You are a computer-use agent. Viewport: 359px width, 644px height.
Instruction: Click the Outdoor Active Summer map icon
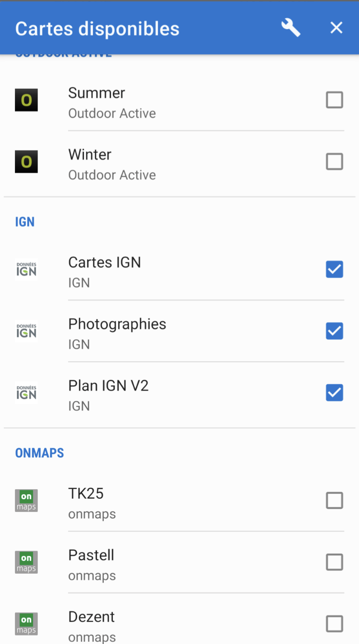coord(26,100)
